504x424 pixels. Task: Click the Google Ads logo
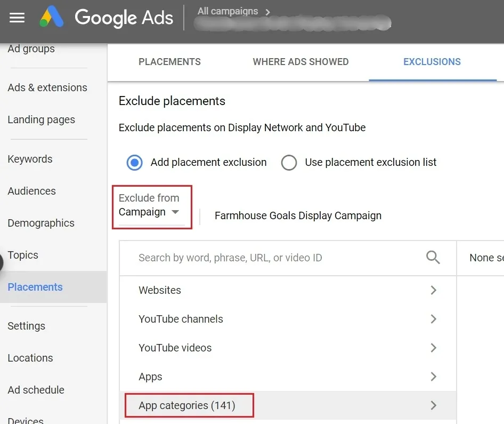[107, 17]
